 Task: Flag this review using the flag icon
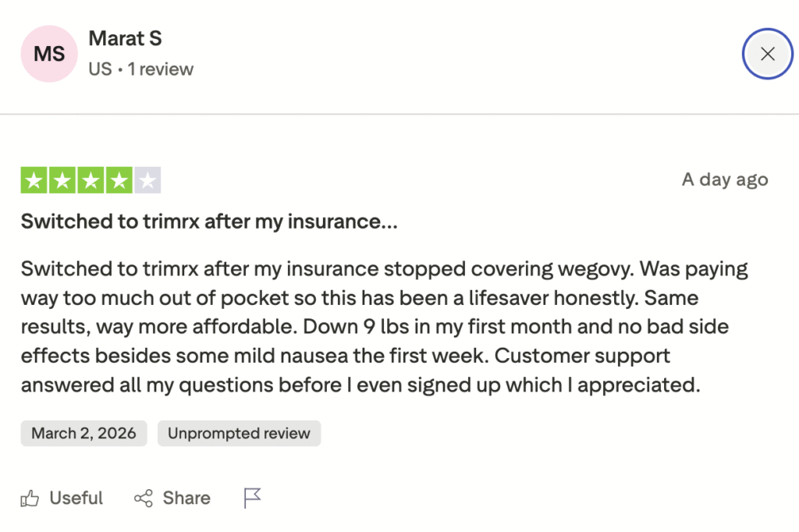click(252, 498)
